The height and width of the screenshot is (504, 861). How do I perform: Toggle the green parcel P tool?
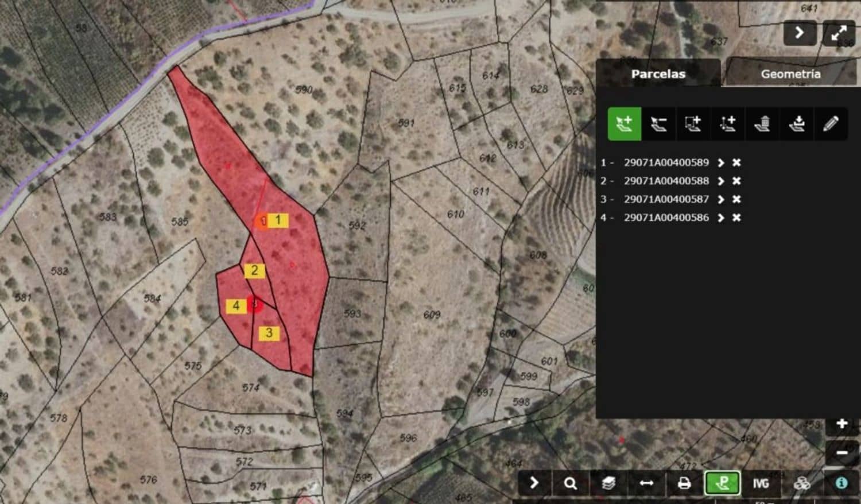722,483
